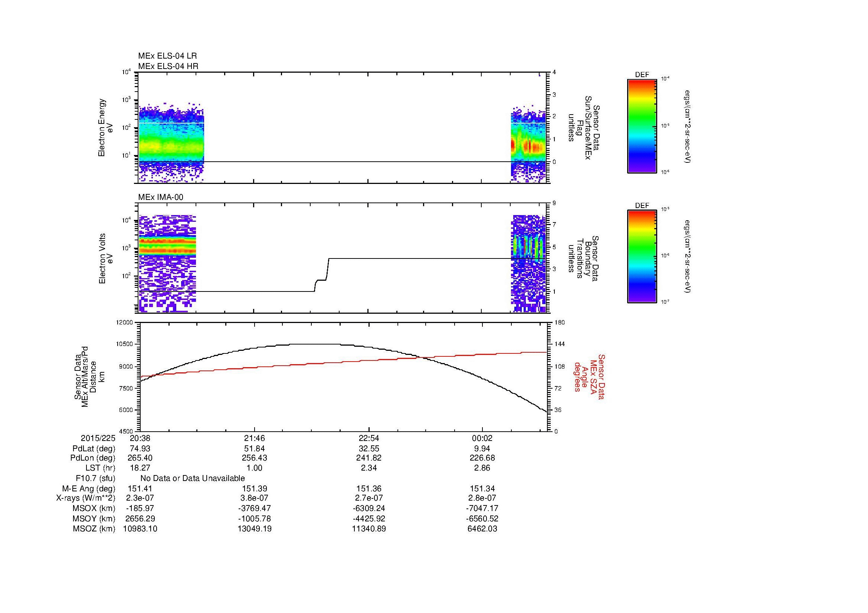
Task: Click the Electron Volts eV axis label
Action: (x=106, y=258)
